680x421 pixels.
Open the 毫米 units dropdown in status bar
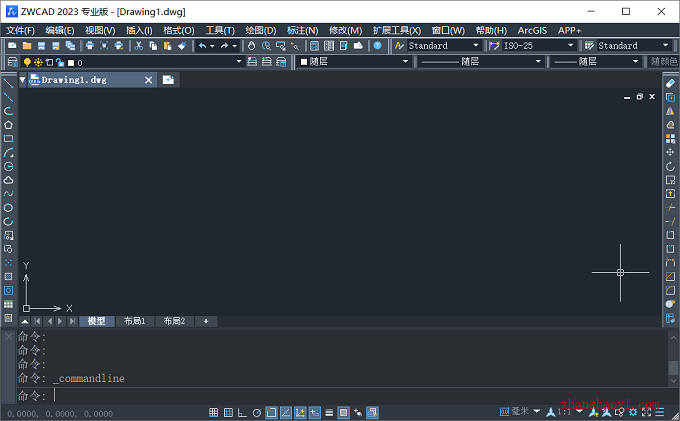pos(536,411)
